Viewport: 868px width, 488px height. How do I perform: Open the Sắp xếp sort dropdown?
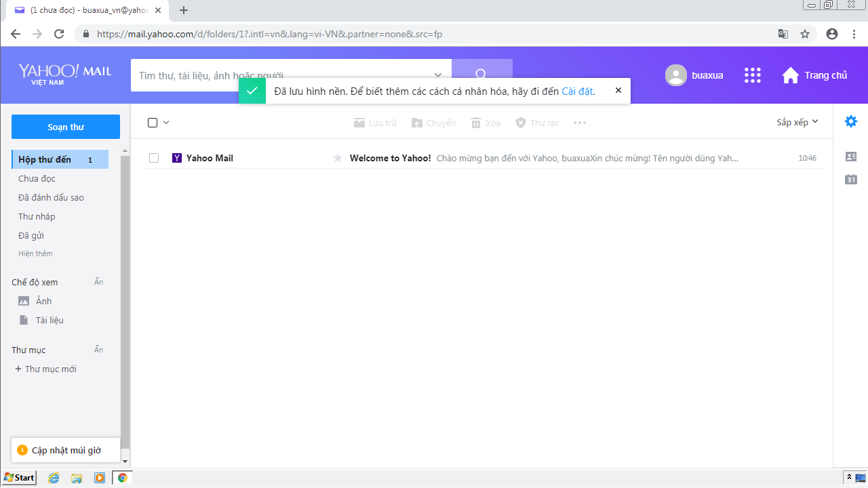(x=797, y=122)
